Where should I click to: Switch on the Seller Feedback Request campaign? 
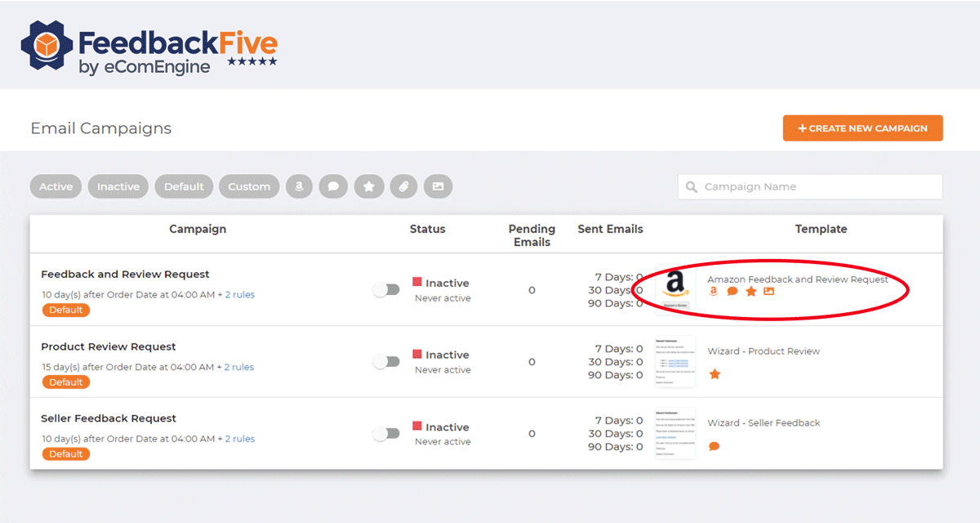click(386, 433)
